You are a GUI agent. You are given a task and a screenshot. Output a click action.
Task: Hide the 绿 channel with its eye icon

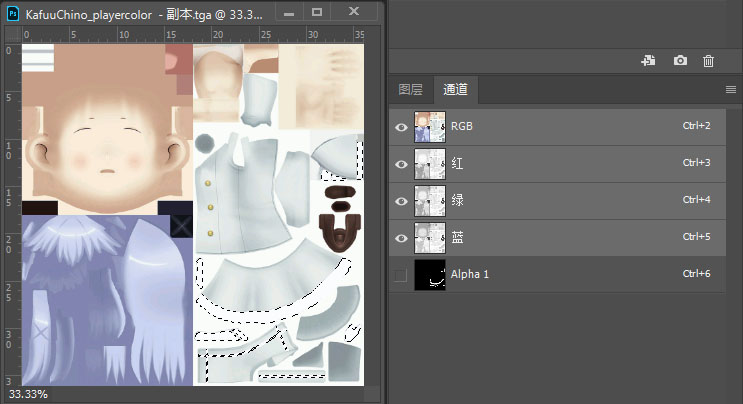pos(401,201)
